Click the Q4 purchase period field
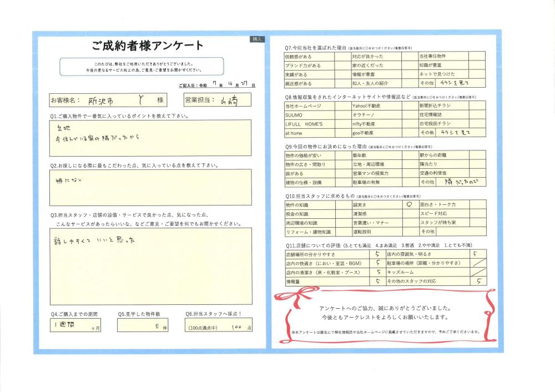Image resolution: width=555 pixels, height=392 pixels. click(x=81, y=325)
